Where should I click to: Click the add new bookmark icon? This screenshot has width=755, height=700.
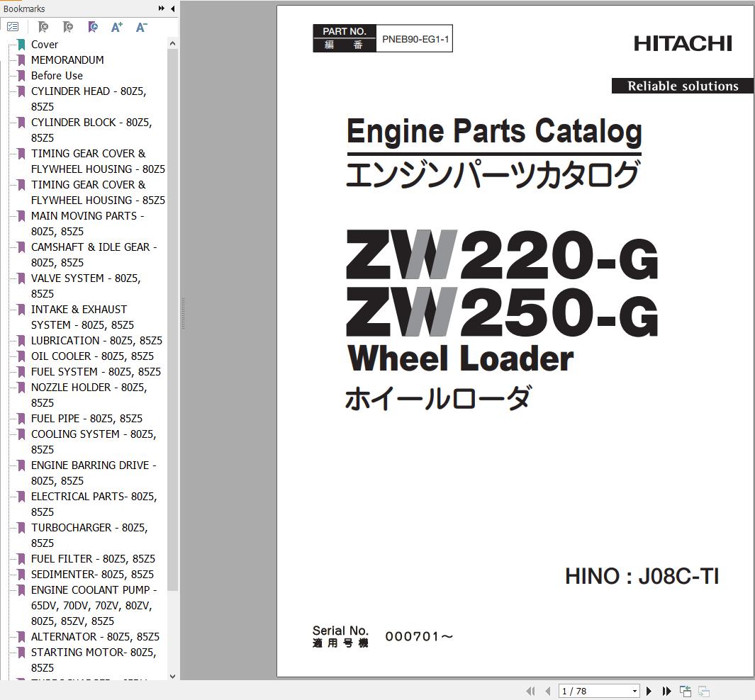click(x=68, y=27)
